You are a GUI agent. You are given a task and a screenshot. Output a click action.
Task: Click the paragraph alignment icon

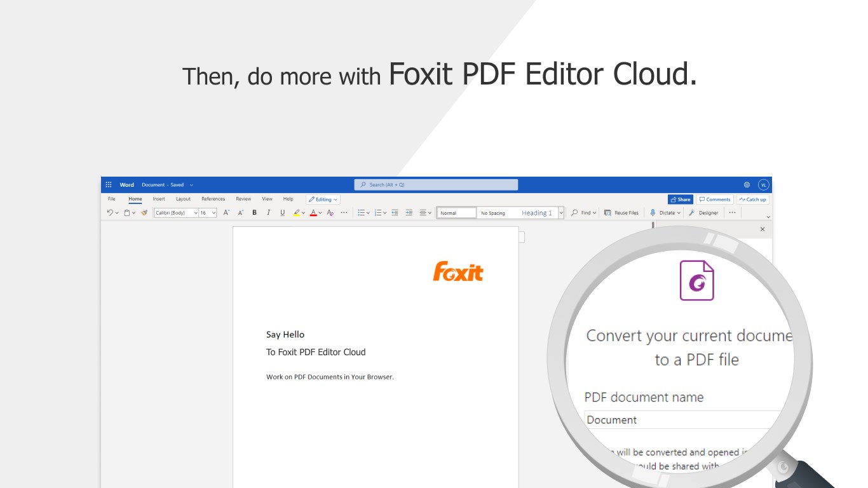[423, 213]
